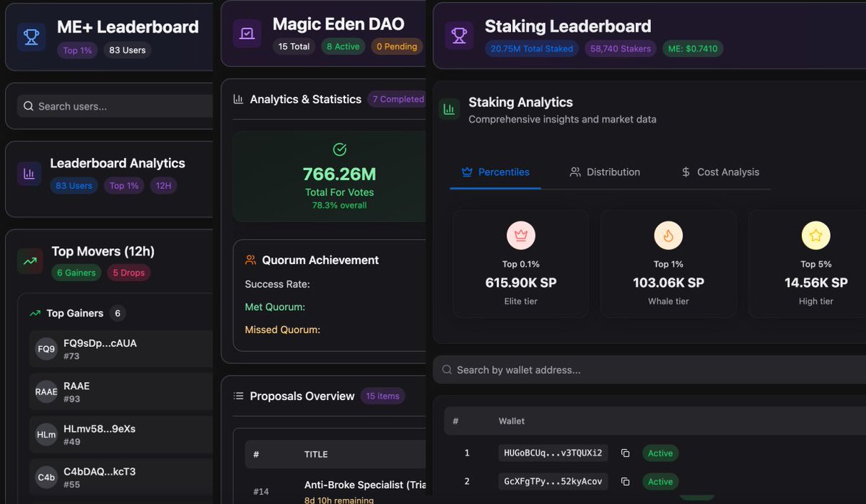
Task: Click the Quorum Achievement people icon
Action: (250, 260)
